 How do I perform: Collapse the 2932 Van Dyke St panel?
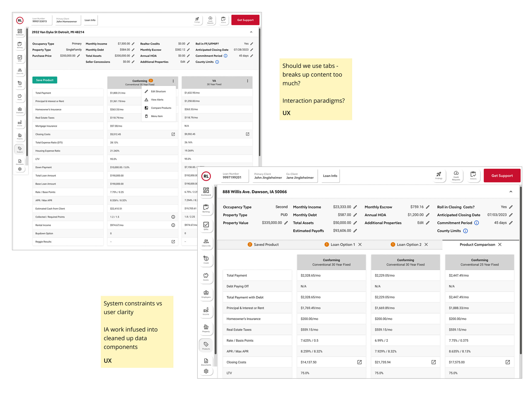251,32
